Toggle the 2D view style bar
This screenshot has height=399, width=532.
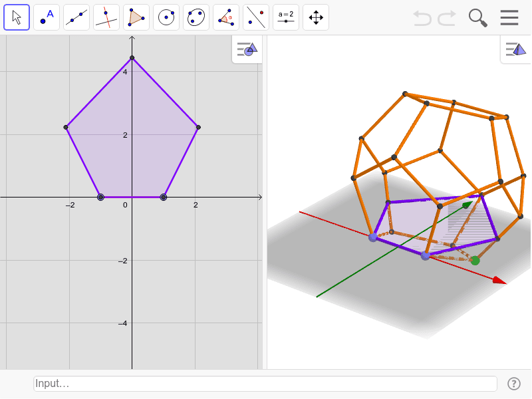[x=246, y=50]
